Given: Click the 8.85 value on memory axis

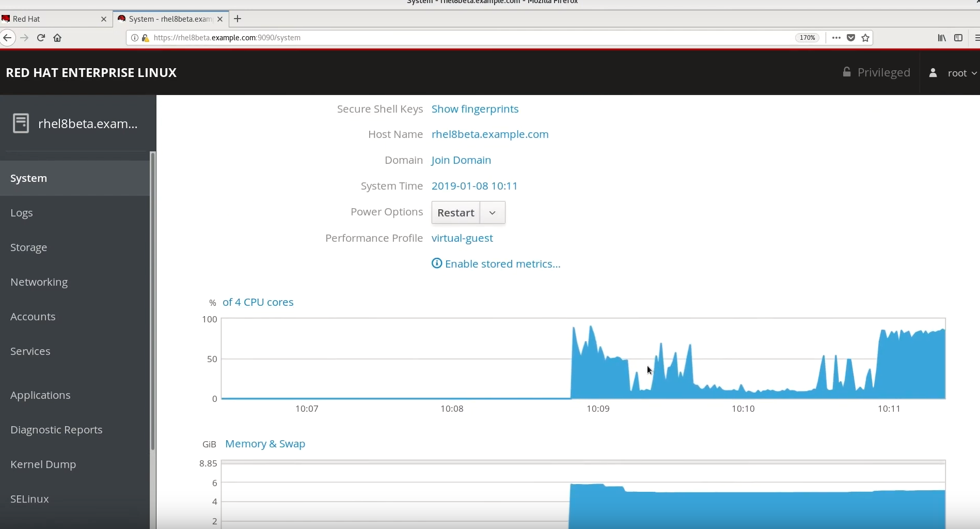Looking at the screenshot, I should (208, 463).
